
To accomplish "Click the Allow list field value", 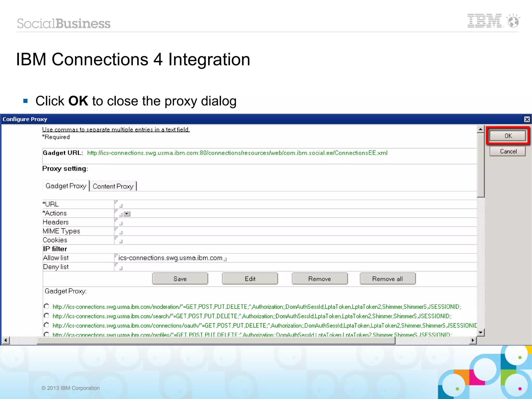I will tap(170, 258).
